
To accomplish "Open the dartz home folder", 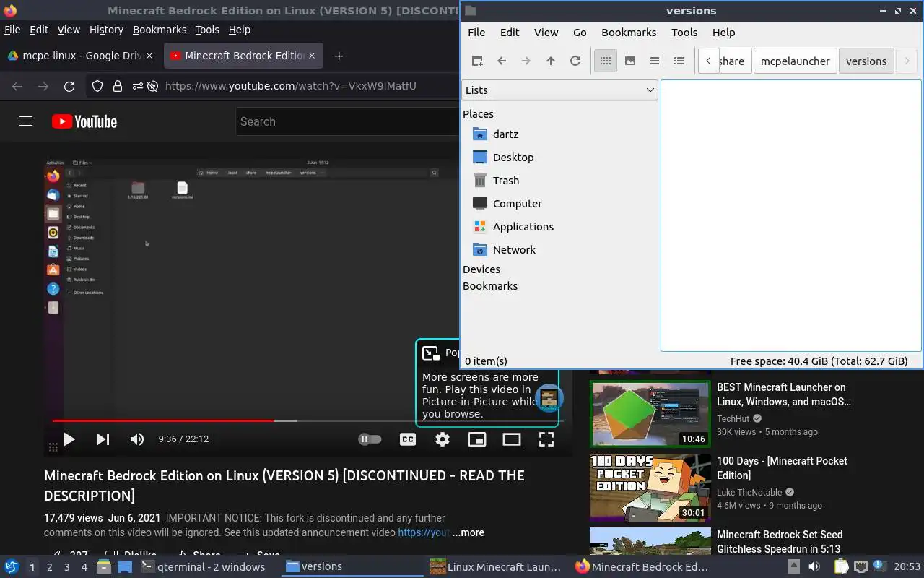I will coord(505,134).
